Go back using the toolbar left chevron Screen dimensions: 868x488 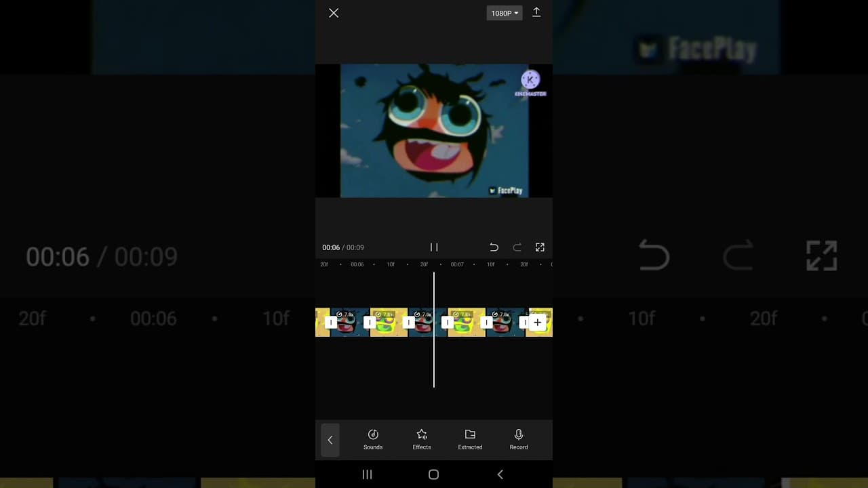point(330,440)
